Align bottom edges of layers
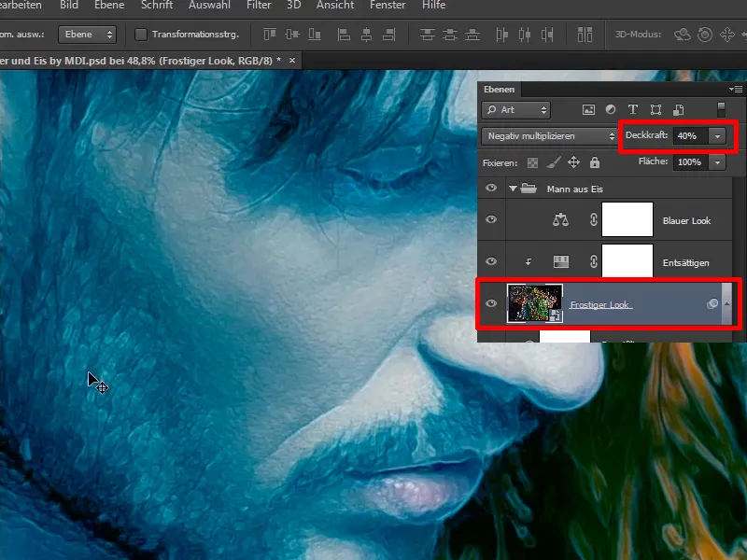This screenshot has height=560, width=747. coord(315,35)
